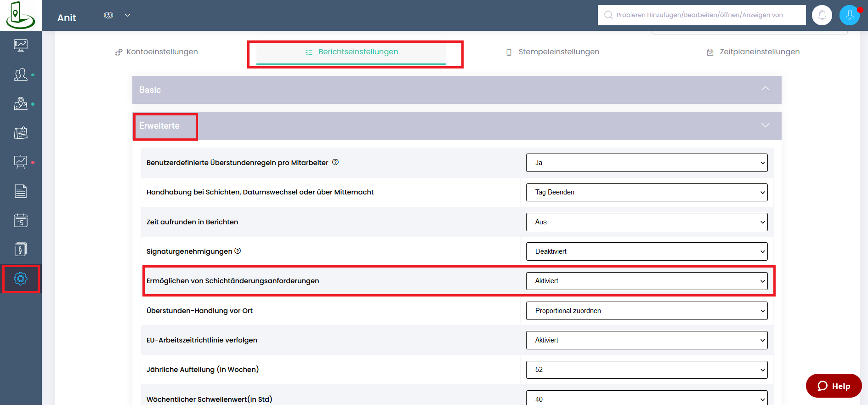Focus the search field Probieren Hinzufügen
Viewport: 868px width, 405px height.
[702, 15]
